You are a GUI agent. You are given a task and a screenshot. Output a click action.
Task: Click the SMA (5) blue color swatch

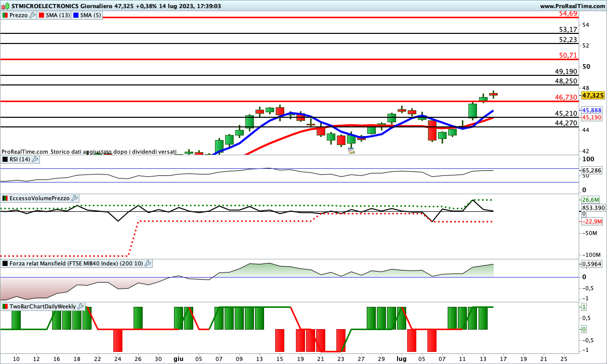click(x=76, y=15)
